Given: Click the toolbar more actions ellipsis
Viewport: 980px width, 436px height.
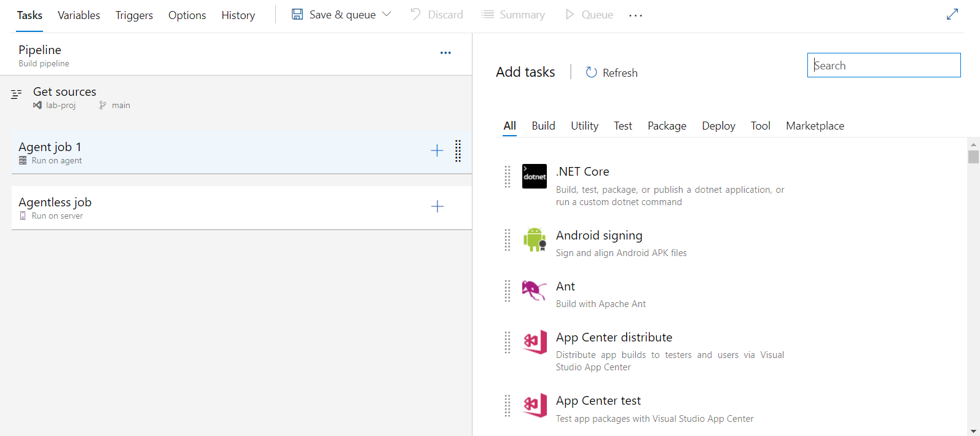Looking at the screenshot, I should pos(635,15).
